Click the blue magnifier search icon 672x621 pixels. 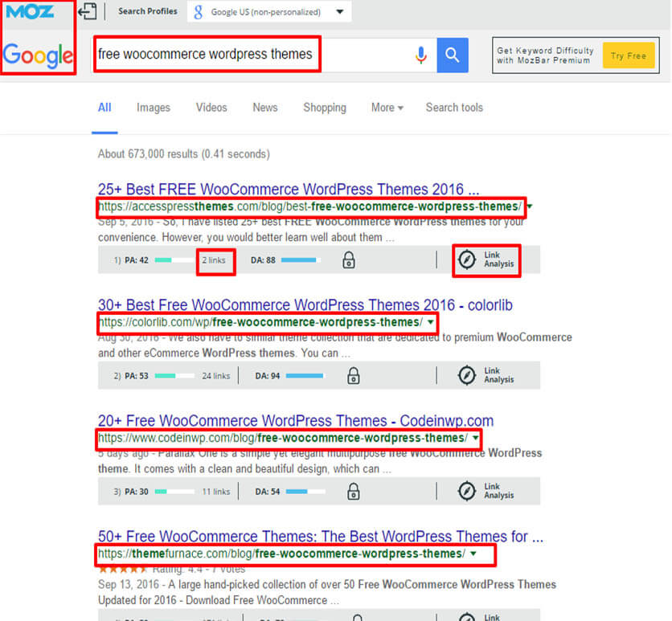pyautogui.click(x=453, y=55)
